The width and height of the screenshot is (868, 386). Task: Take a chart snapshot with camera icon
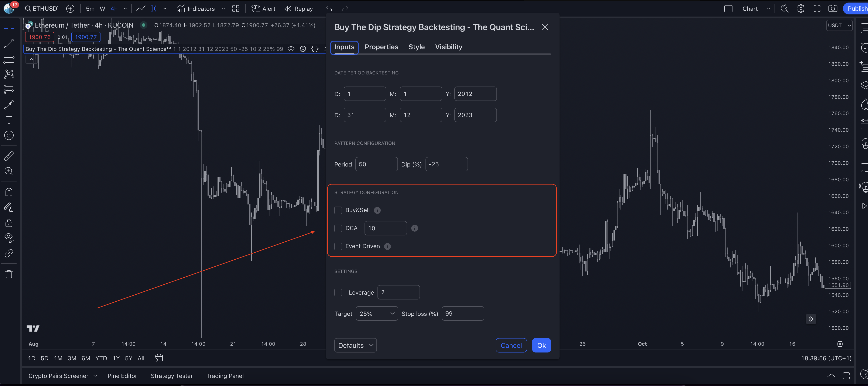(x=833, y=9)
